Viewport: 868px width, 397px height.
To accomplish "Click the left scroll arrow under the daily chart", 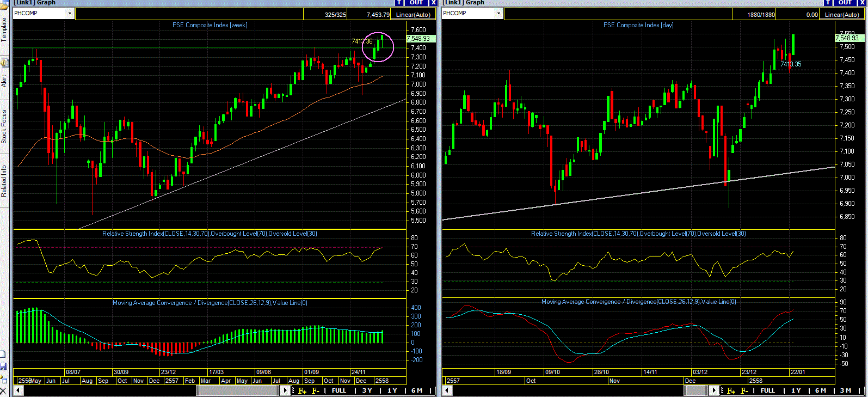I will click(x=447, y=390).
